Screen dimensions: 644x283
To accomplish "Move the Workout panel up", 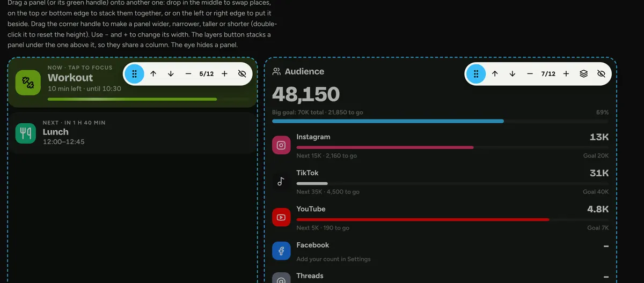I will (x=153, y=73).
